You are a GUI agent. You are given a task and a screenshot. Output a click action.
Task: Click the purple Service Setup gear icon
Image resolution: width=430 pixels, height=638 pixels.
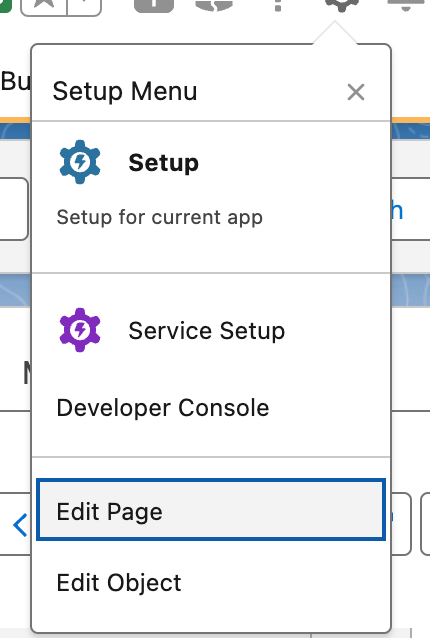coord(80,330)
